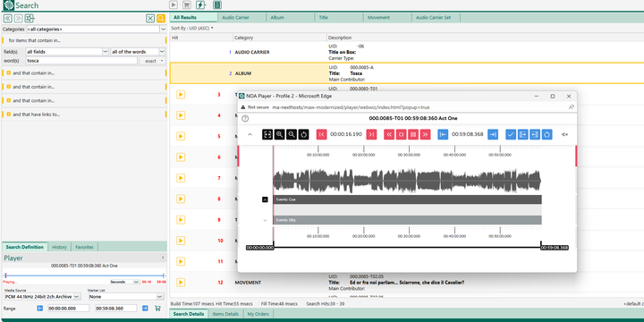Add range to cart in Player panel
The height and width of the screenshot is (322, 644).
coord(157,308)
